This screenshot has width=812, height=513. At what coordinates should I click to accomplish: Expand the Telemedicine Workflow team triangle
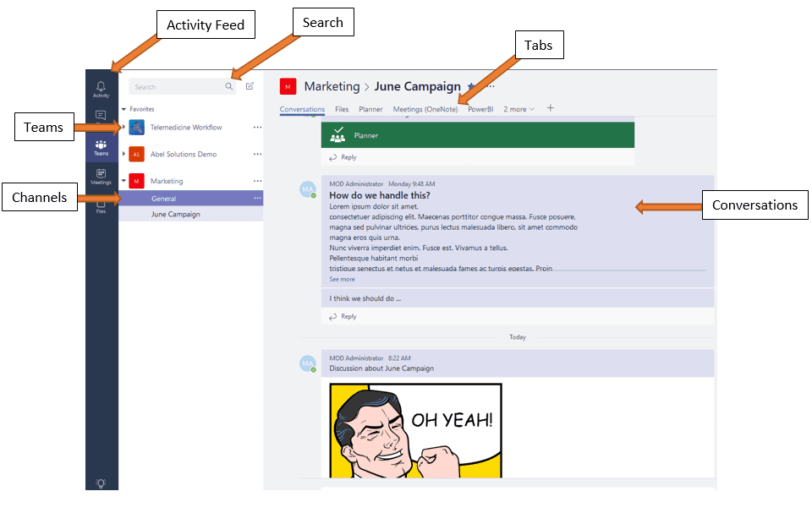click(x=123, y=127)
